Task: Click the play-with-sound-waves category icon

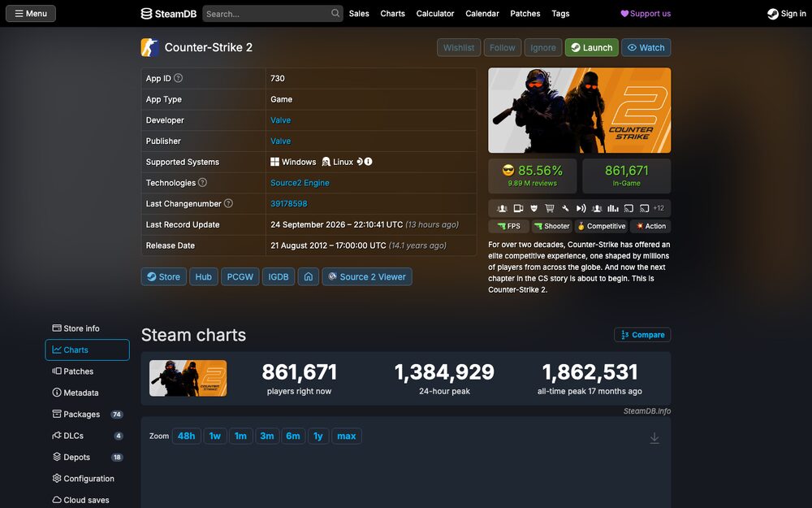Action: tap(581, 208)
